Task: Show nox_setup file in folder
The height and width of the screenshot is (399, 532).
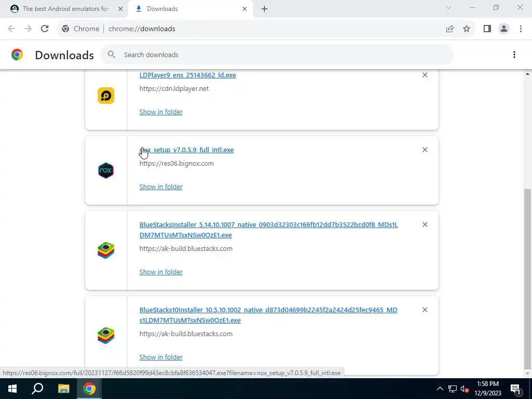Action: pyautogui.click(x=161, y=187)
